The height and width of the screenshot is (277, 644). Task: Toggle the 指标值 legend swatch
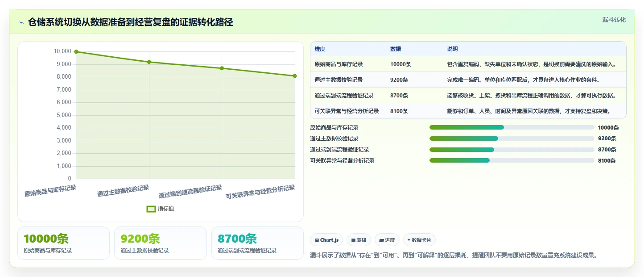(151, 209)
